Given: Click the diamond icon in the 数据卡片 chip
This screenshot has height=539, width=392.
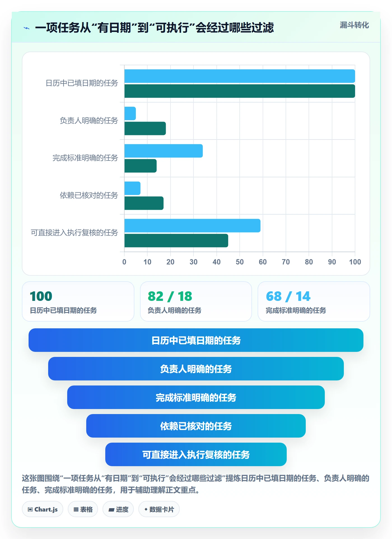Looking at the screenshot, I should pyautogui.click(x=146, y=509).
